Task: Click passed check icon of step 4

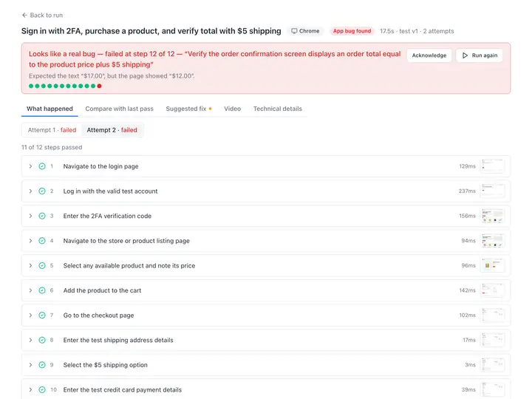Action: click(42, 241)
